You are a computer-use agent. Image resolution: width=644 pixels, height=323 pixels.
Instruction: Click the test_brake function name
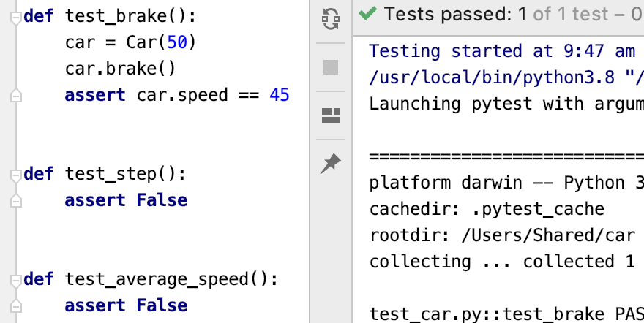[116, 16]
